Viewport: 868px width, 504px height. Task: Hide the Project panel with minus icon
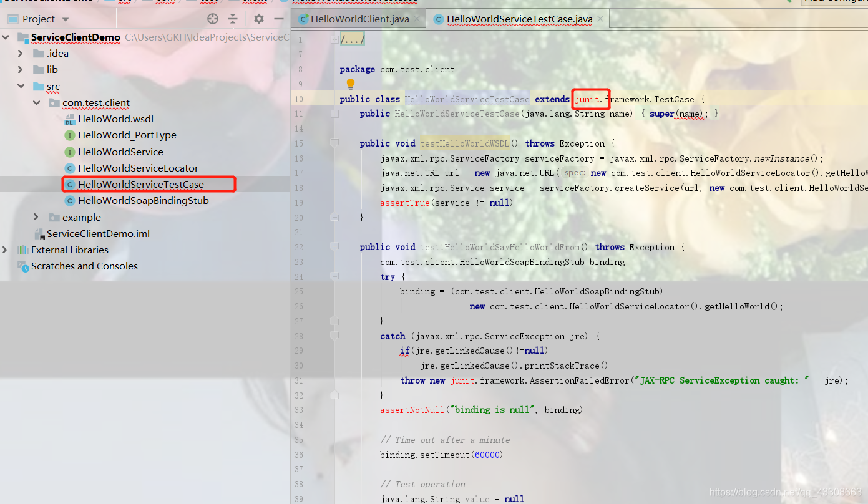(x=279, y=19)
